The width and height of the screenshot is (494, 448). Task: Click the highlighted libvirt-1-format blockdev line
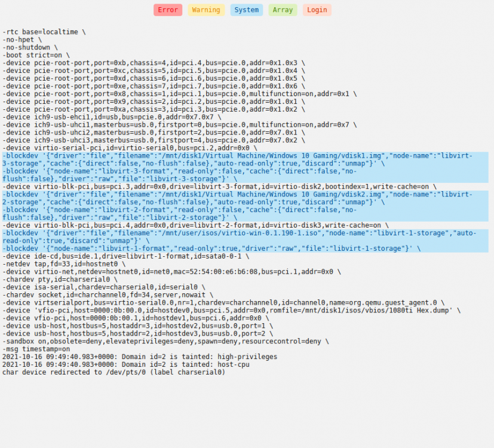(246, 248)
